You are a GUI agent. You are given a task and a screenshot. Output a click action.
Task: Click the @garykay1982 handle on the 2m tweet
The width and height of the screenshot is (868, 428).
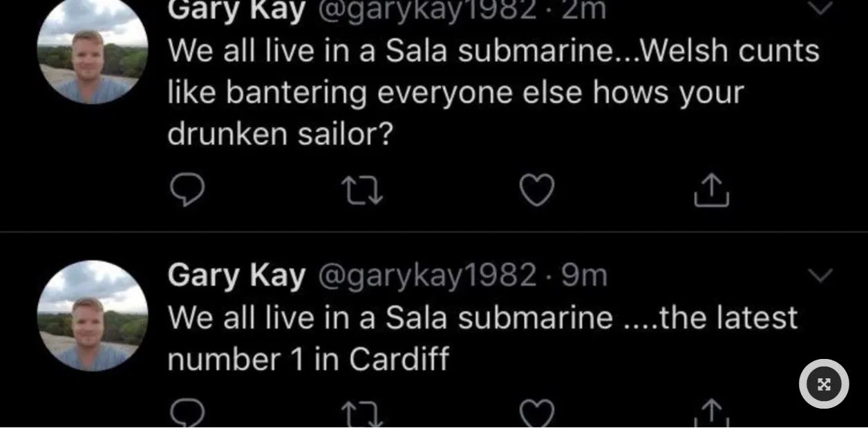(x=427, y=8)
